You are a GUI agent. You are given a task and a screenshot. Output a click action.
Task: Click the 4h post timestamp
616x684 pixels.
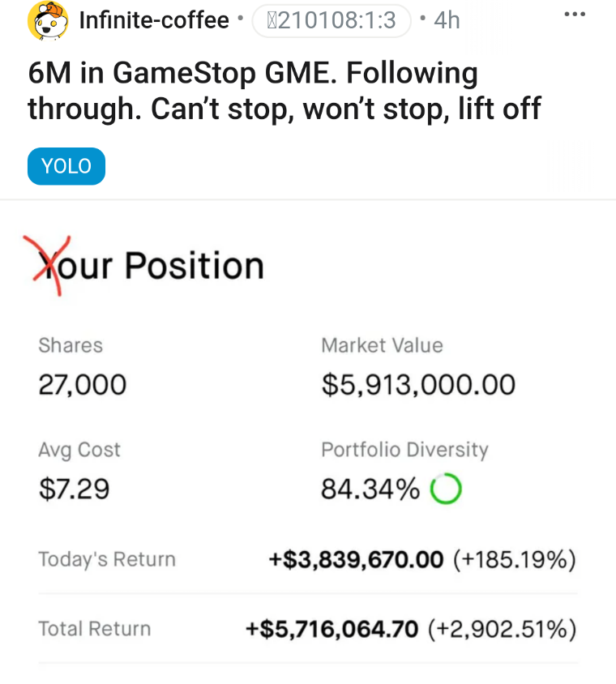pyautogui.click(x=447, y=20)
